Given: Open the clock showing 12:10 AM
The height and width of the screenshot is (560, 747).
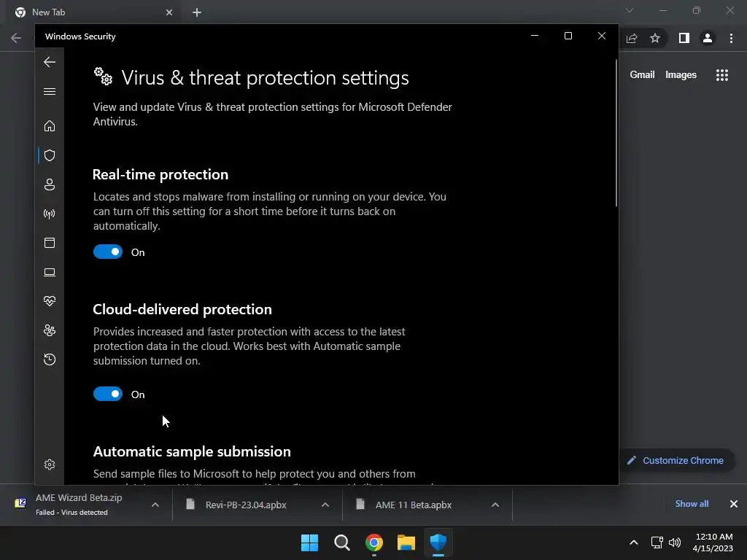Looking at the screenshot, I should point(713,542).
